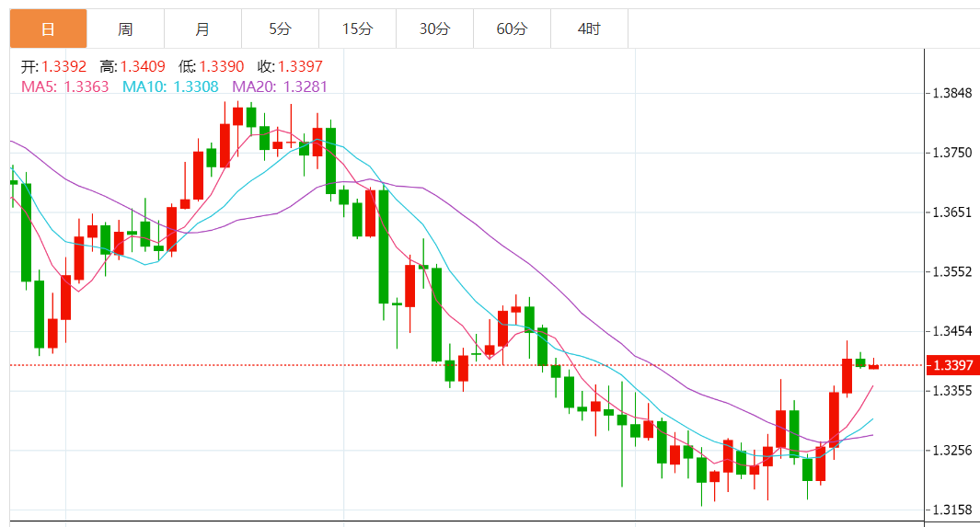Screen dimensions: 980x527
Task: Click the last small red candle on right
Action: (873, 367)
